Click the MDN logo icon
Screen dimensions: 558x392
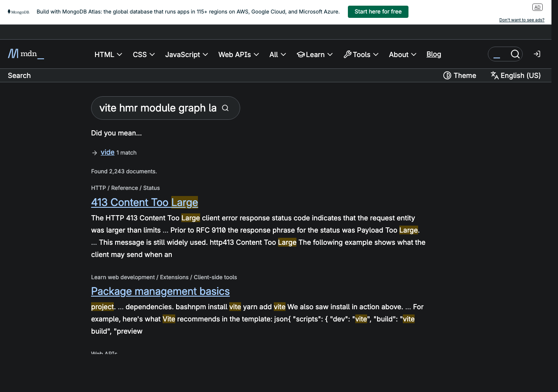13,54
